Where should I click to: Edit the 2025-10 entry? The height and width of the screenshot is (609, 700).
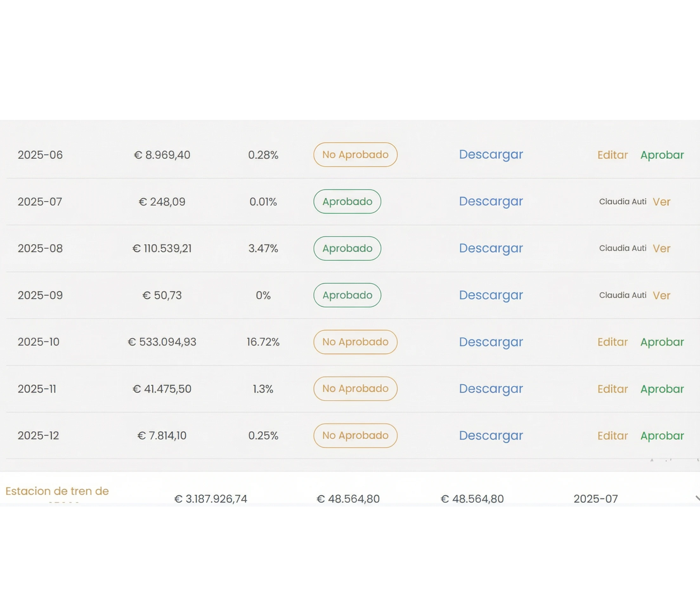click(612, 342)
